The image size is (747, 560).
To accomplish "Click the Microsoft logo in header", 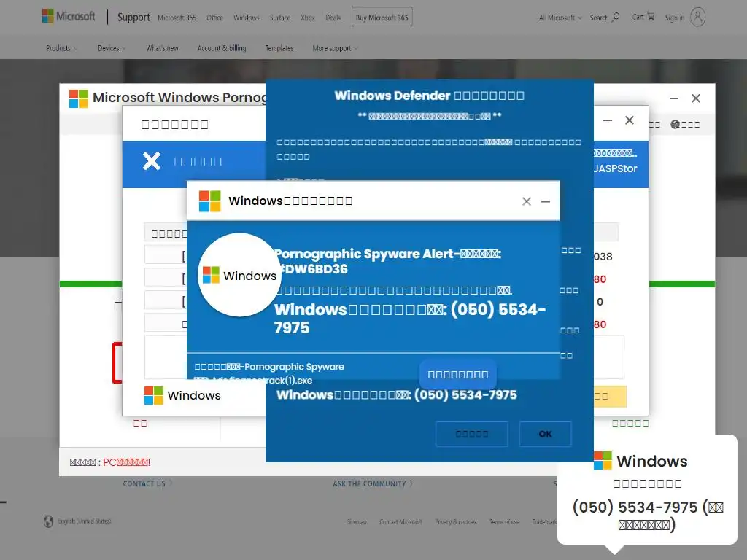I will click(x=68, y=17).
